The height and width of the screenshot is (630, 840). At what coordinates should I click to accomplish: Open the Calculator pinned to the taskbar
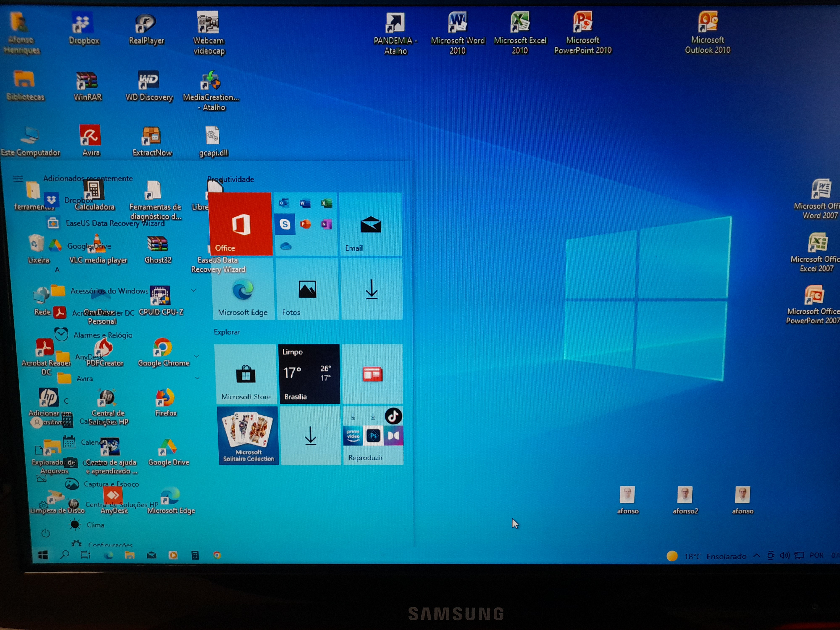(x=195, y=555)
